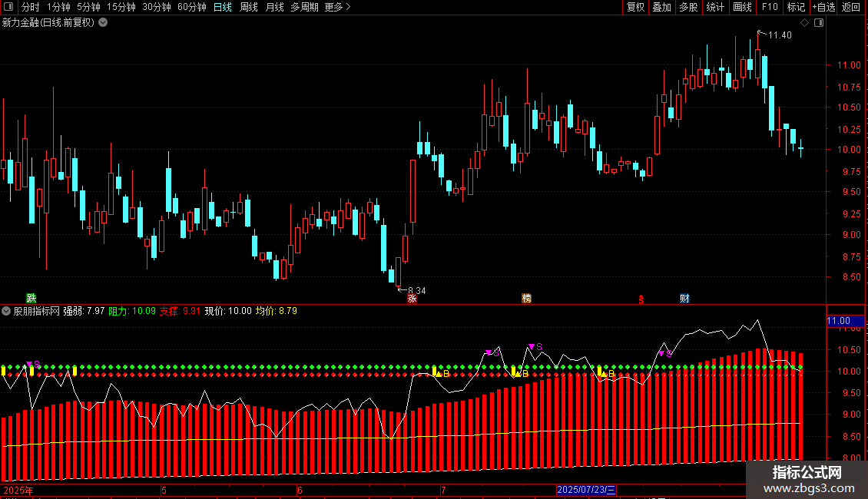Open the 画线 drawing tools
This screenshot has height=499, width=868.
tap(742, 7)
